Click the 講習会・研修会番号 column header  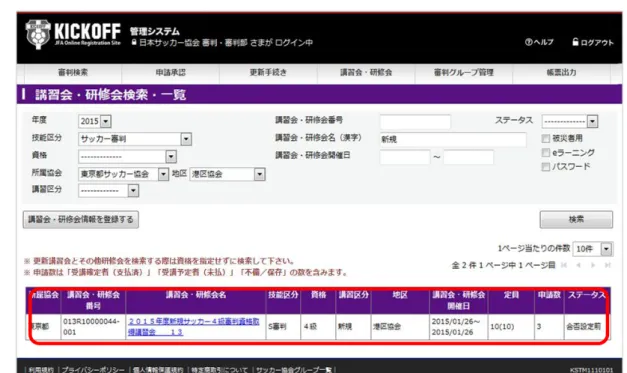[x=93, y=300]
